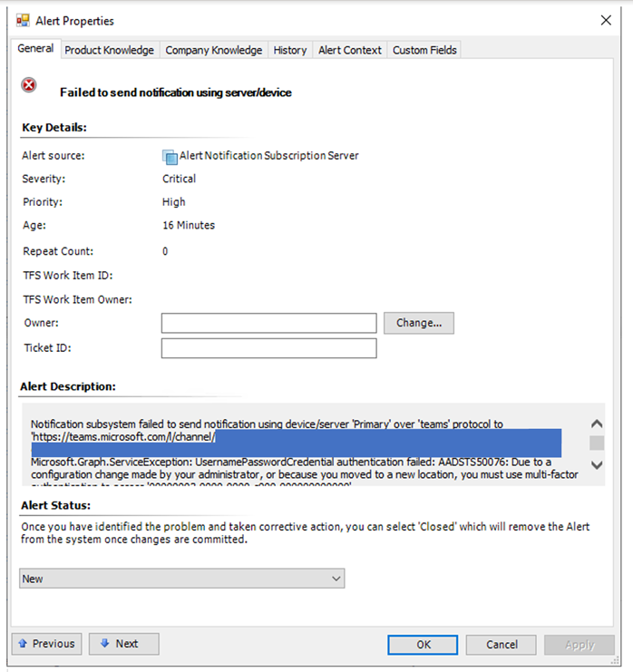The image size is (633, 672).
Task: Click the Previous up-arrow icon
Action: click(24, 643)
